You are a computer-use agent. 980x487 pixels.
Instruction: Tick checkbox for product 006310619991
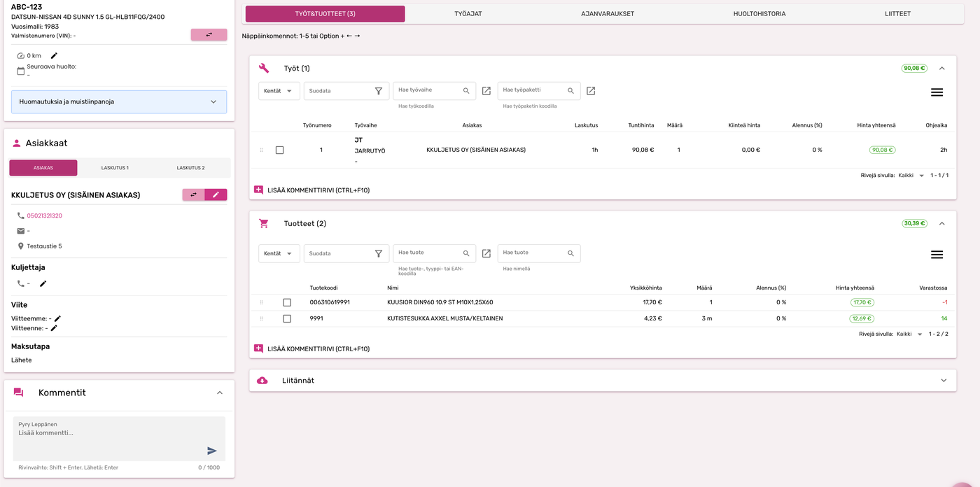point(287,302)
